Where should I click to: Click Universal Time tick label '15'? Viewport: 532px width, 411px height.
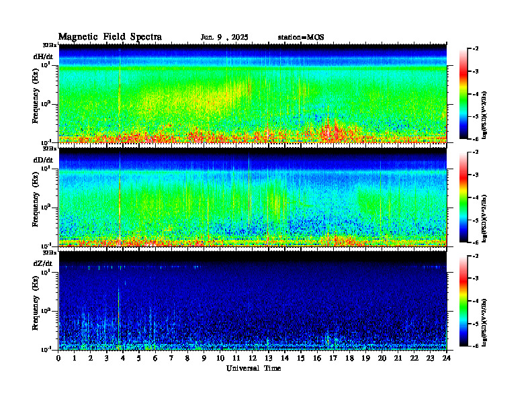pyautogui.click(x=301, y=358)
